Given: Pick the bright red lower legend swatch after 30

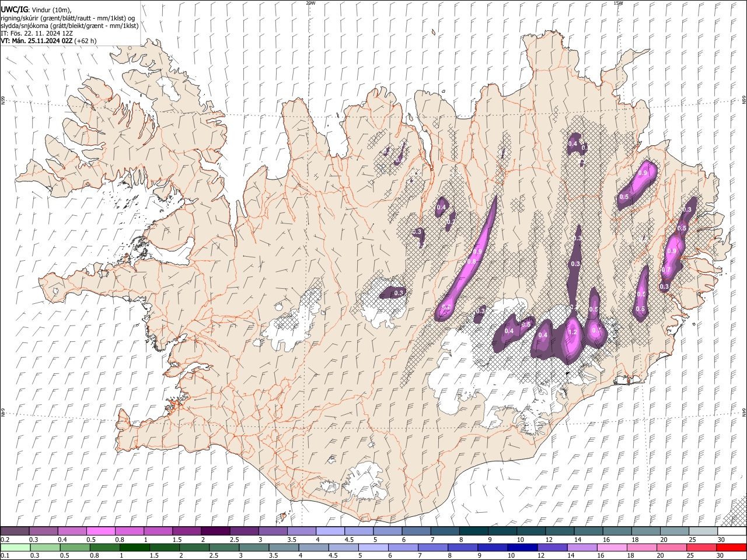Looking at the screenshot, I should click(731, 547).
